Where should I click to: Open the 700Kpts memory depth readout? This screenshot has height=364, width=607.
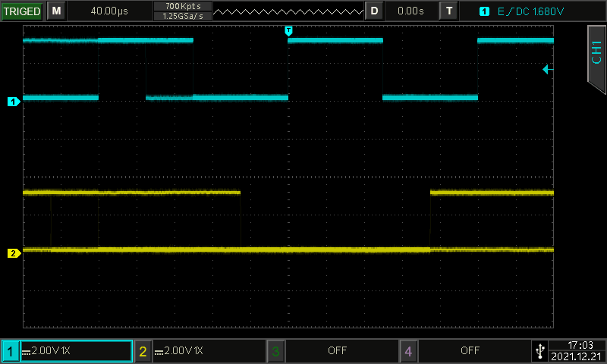[182, 6]
